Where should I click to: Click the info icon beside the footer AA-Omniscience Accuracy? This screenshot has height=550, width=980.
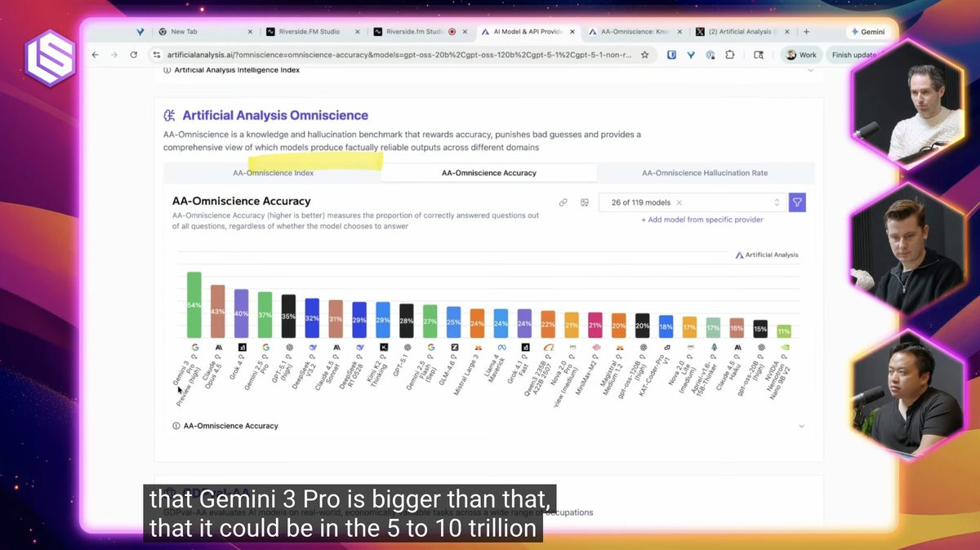pos(176,426)
